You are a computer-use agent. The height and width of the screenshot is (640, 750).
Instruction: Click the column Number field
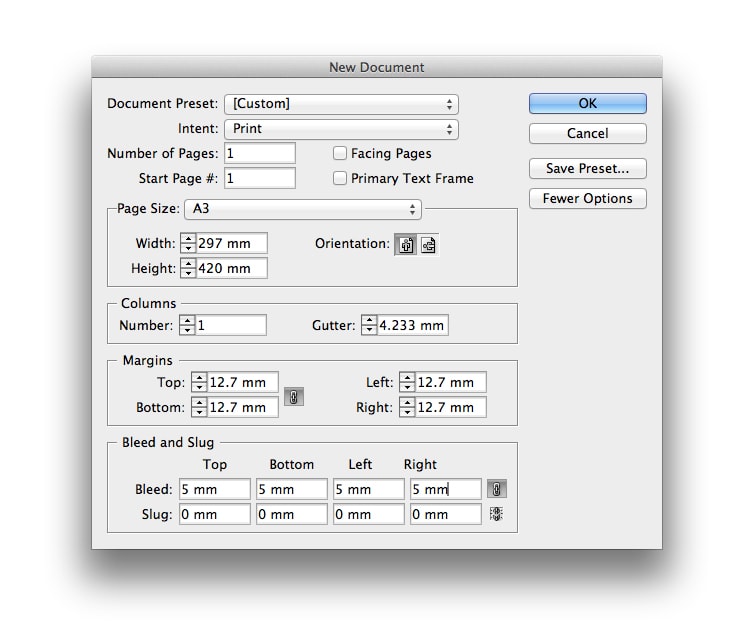(x=231, y=325)
